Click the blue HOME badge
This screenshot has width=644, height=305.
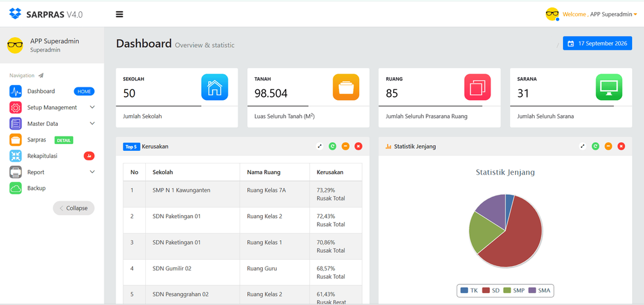84,91
